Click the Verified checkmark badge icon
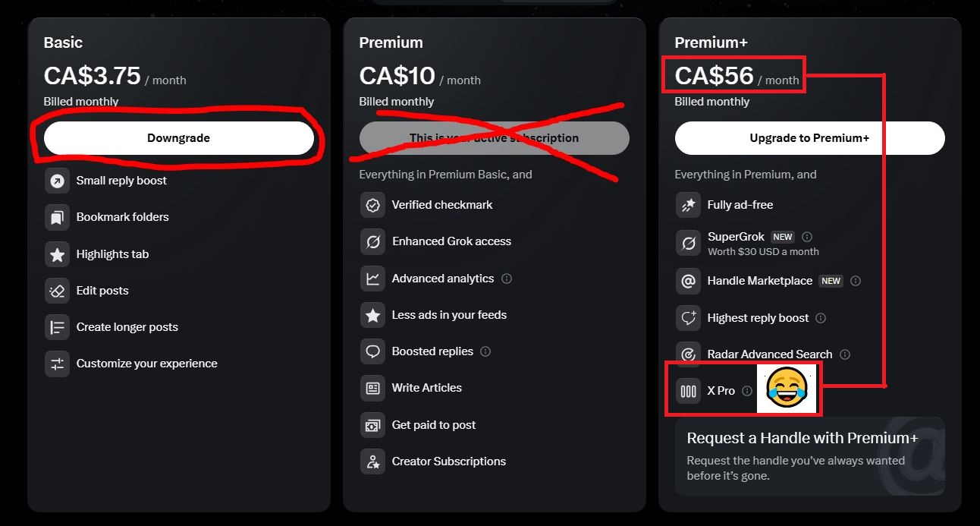The height and width of the screenshot is (526, 980). pos(372,205)
